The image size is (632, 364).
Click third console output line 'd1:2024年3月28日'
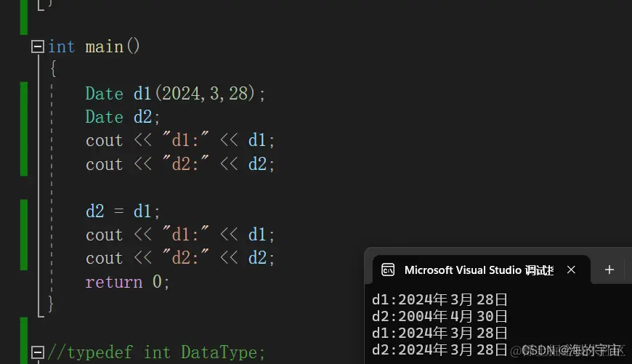pos(439,333)
